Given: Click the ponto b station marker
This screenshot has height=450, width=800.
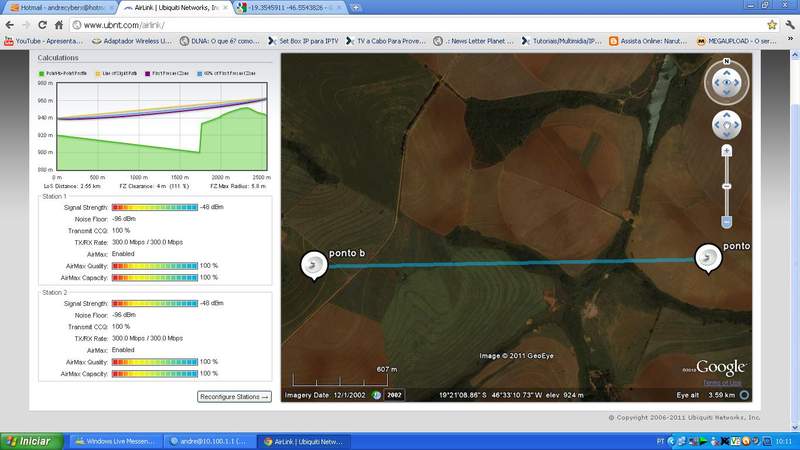Looking at the screenshot, I should tap(314, 264).
